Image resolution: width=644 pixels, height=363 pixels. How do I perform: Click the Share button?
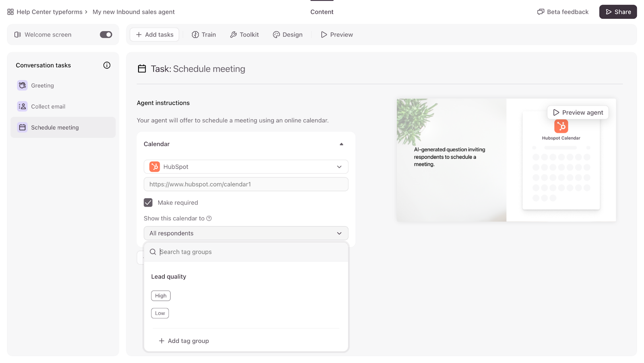click(x=618, y=12)
